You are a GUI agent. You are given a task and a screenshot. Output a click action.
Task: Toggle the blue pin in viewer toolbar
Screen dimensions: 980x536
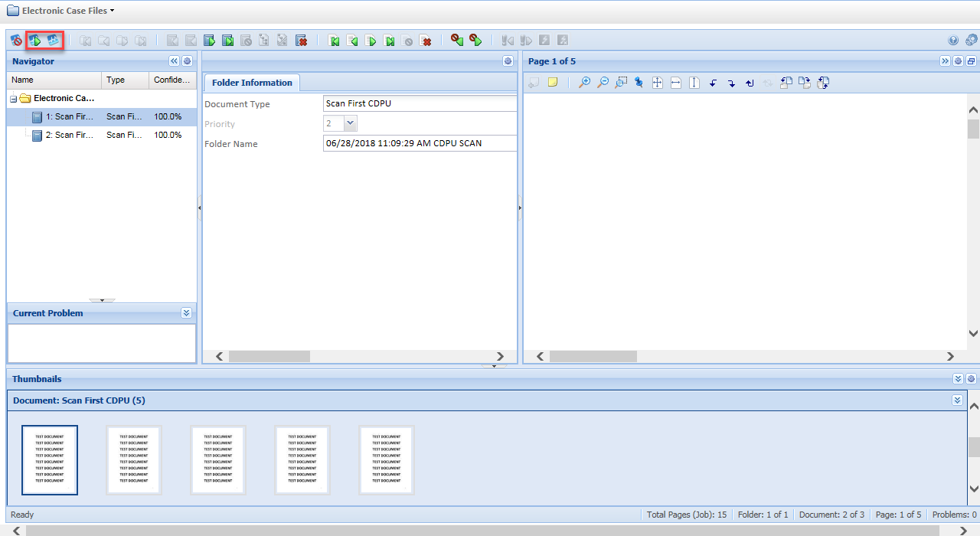639,83
